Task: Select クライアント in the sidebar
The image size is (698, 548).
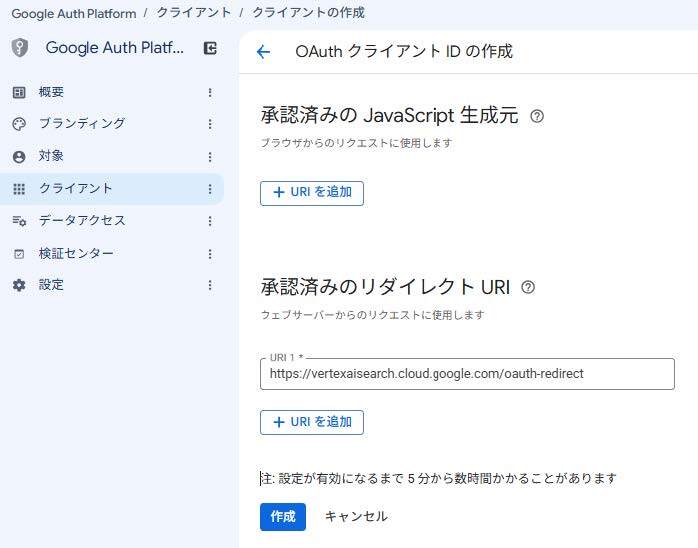Action: click(111, 189)
